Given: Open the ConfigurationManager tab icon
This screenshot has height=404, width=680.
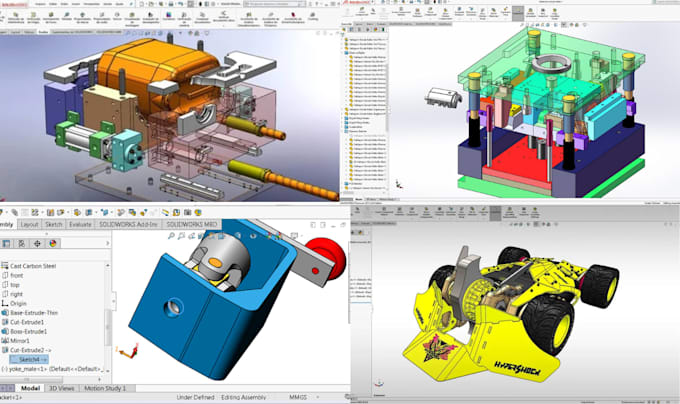Looking at the screenshot, I should coord(21,244).
